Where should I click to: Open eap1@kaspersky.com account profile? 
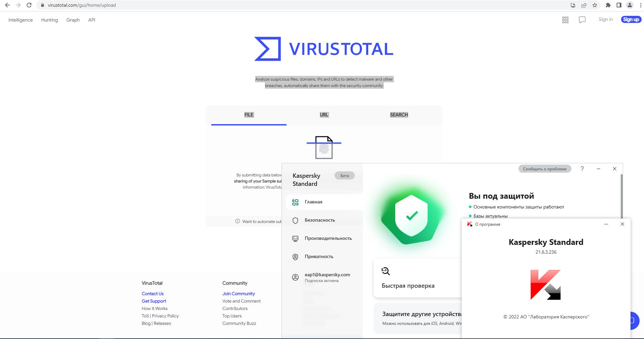(x=324, y=277)
